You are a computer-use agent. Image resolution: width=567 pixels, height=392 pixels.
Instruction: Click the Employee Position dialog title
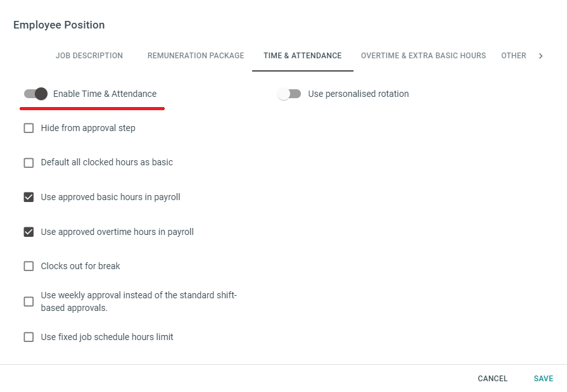[x=59, y=25]
